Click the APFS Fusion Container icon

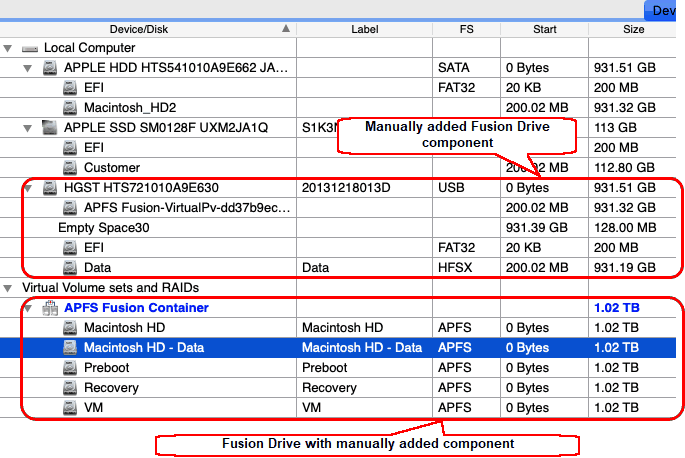[x=50, y=308]
